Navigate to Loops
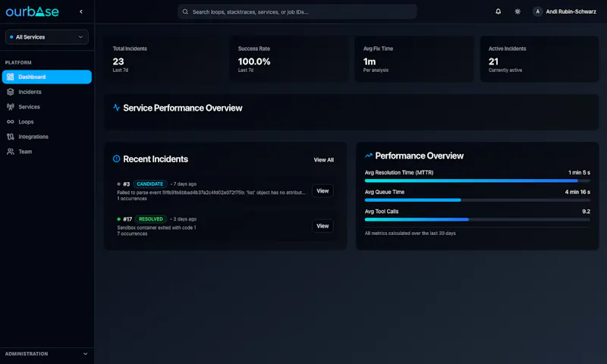The image size is (607, 364). click(x=47, y=122)
